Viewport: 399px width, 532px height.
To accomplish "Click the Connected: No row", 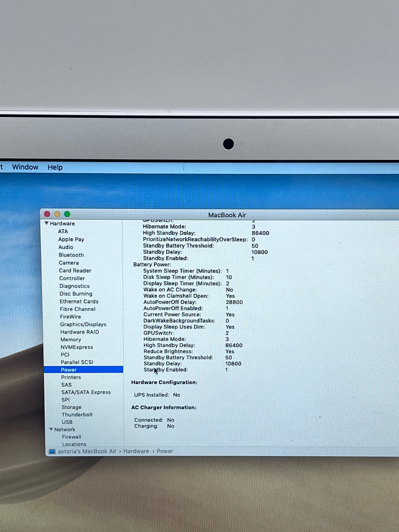I will coord(154,420).
